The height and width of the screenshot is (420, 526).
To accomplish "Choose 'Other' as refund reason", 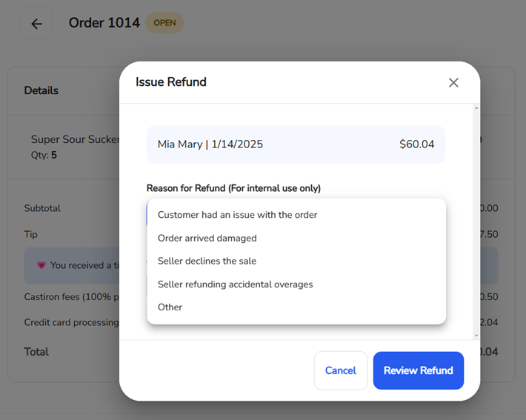I will tap(296, 307).
